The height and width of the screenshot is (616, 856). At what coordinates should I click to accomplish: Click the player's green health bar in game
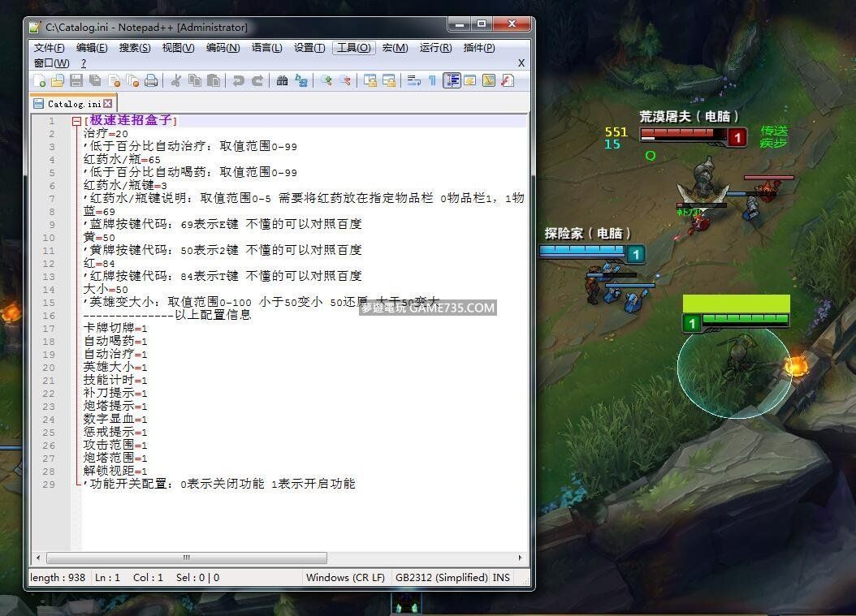pos(745,319)
